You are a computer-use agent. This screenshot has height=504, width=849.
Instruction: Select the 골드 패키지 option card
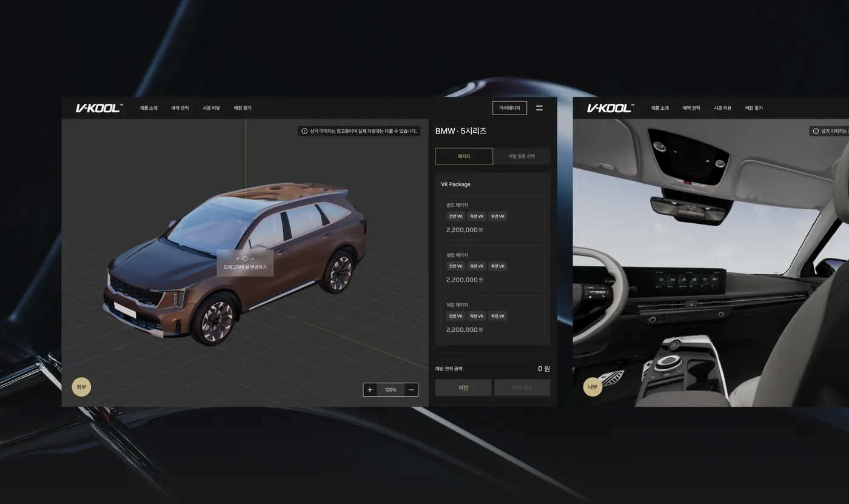tap(492, 217)
